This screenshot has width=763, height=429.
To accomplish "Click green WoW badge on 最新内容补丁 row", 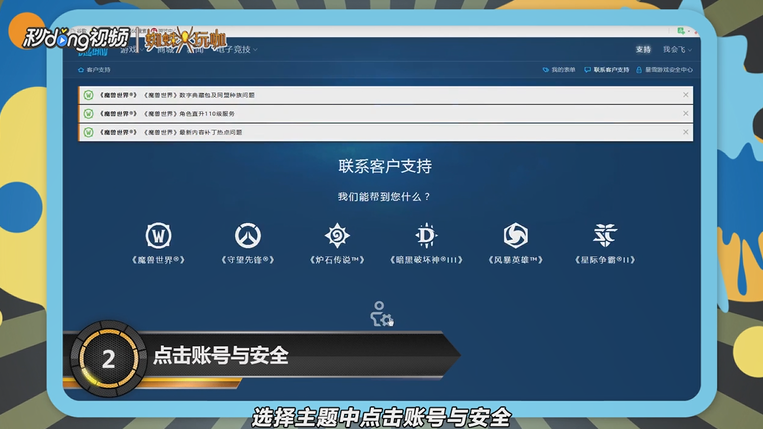I will (x=88, y=132).
